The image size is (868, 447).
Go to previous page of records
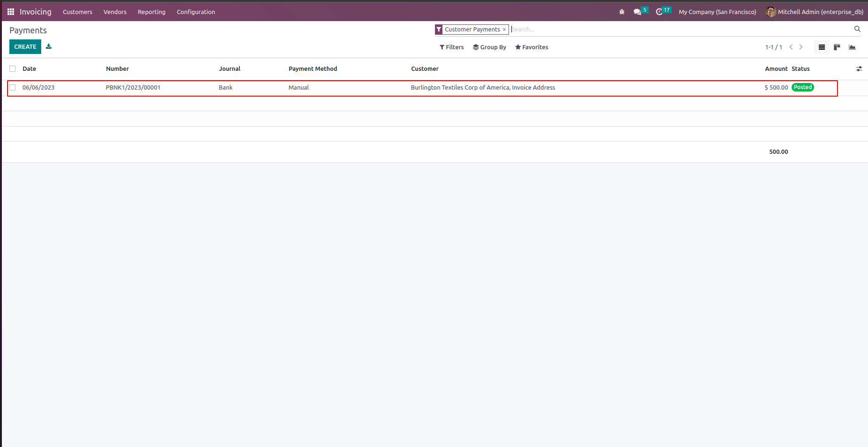[x=791, y=47]
